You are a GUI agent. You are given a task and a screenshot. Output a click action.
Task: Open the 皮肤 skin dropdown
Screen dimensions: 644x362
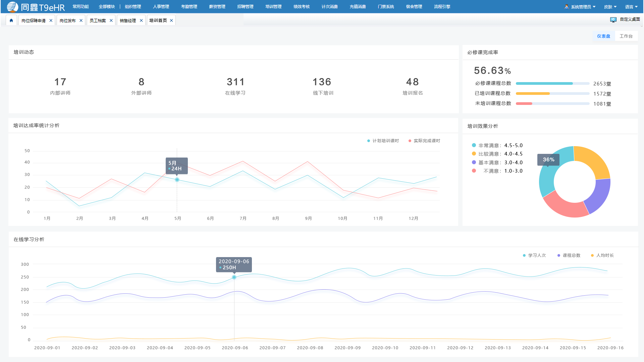pos(610,7)
